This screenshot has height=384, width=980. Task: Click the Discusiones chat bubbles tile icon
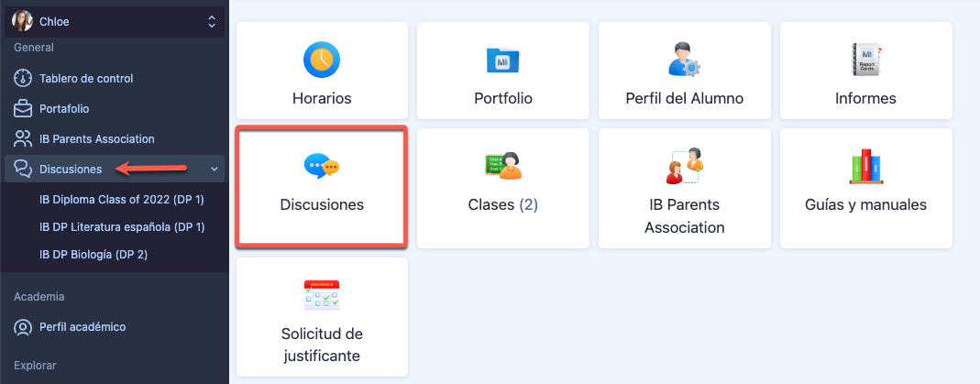click(322, 166)
